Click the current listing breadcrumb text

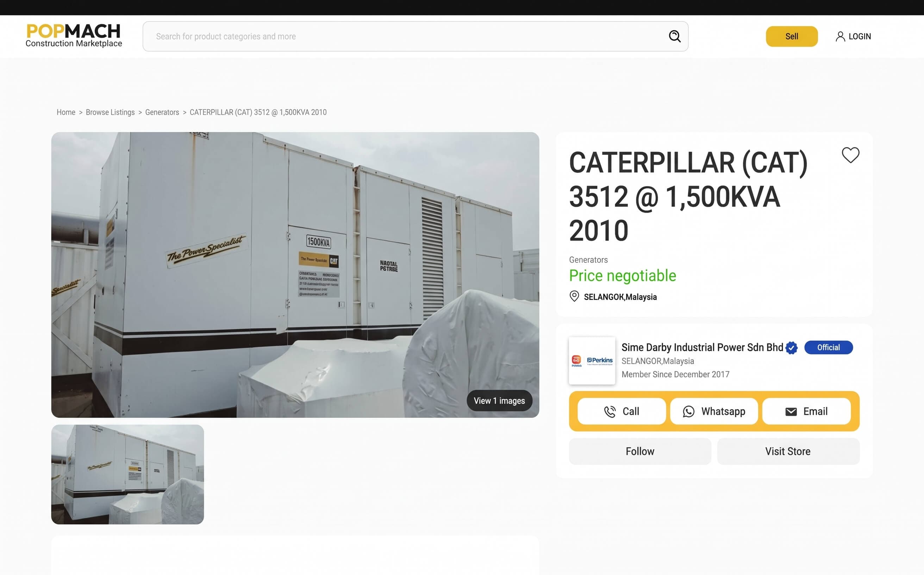point(258,112)
